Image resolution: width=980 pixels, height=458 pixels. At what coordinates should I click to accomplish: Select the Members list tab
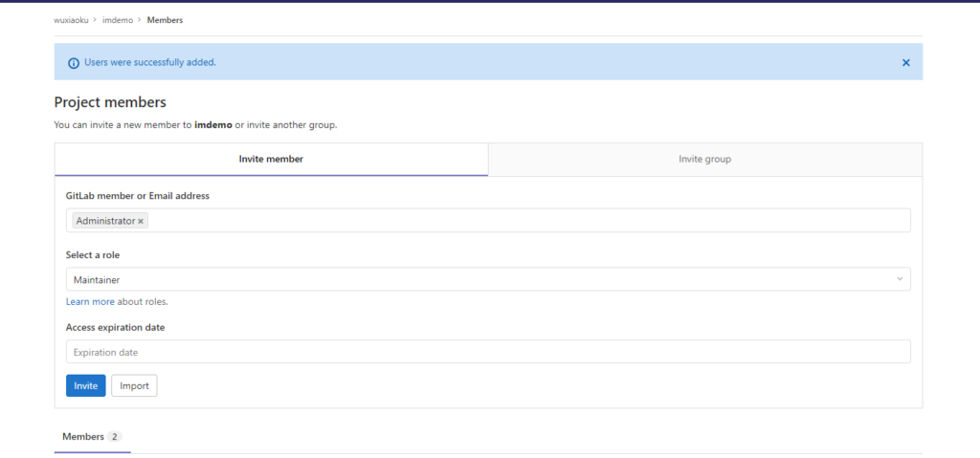pyautogui.click(x=83, y=437)
